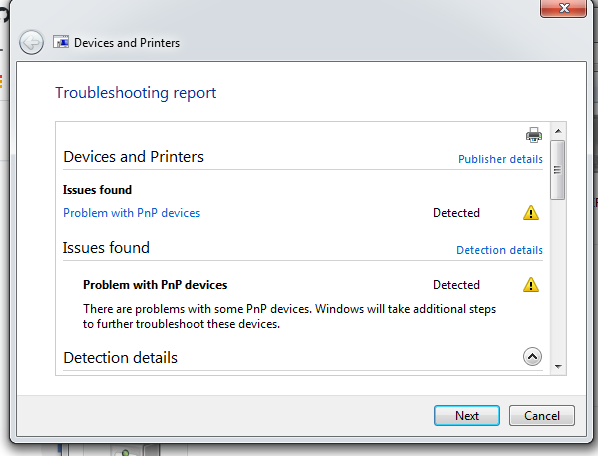Click the Detection details section heading
Image resolution: width=598 pixels, height=456 pixels.
121,358
